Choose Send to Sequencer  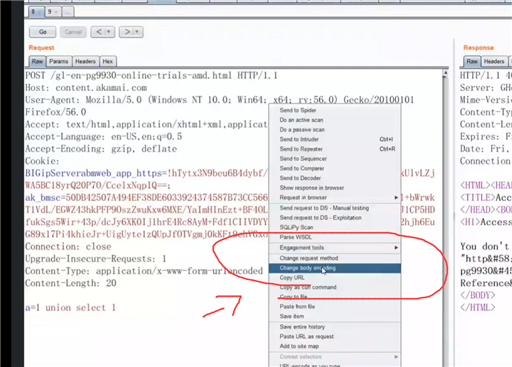click(335, 158)
